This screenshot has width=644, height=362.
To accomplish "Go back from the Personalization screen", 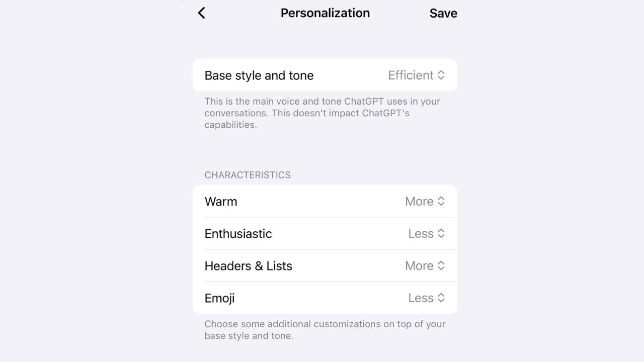I will (201, 13).
